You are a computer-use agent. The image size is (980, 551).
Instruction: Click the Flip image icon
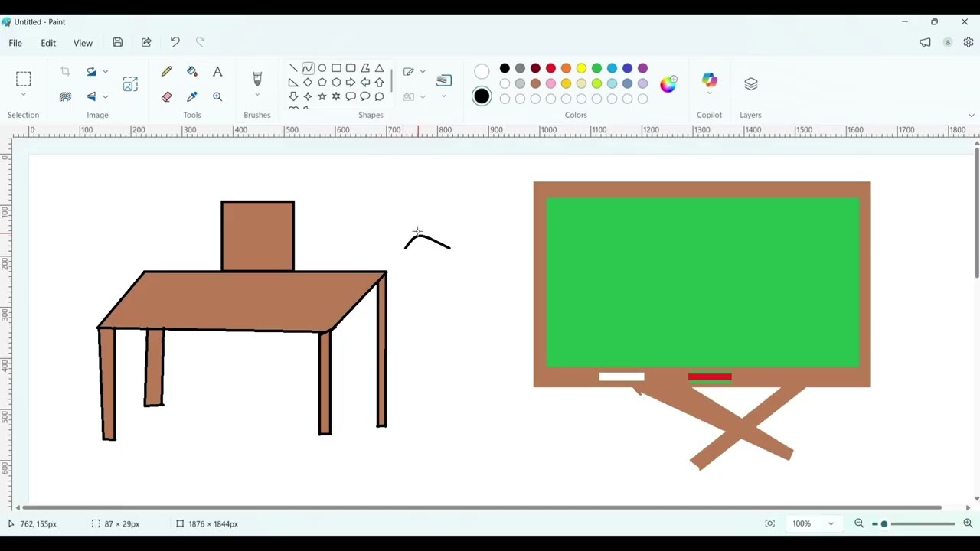(91, 96)
